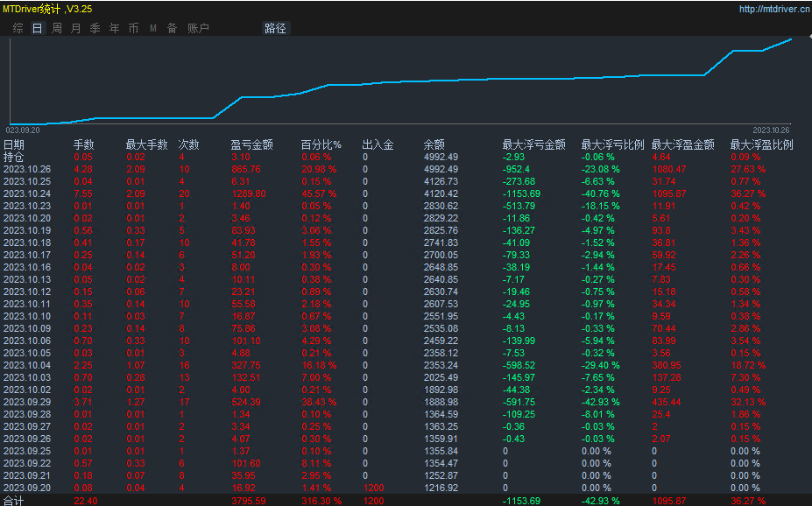Select the M tab
The height and width of the screenshot is (506, 812).
click(153, 29)
